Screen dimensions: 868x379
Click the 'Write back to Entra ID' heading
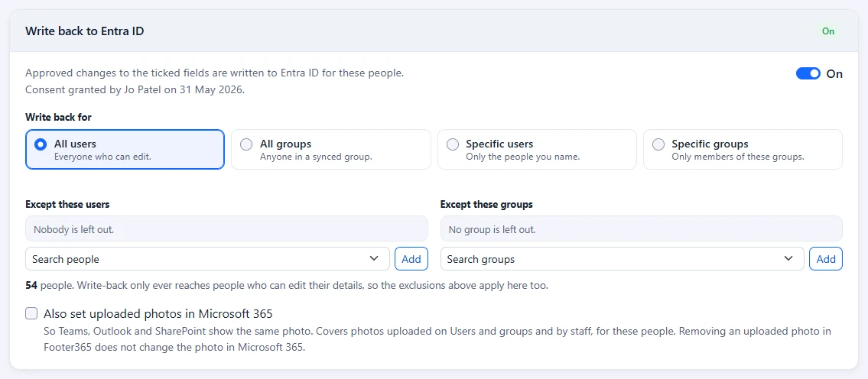click(x=85, y=31)
